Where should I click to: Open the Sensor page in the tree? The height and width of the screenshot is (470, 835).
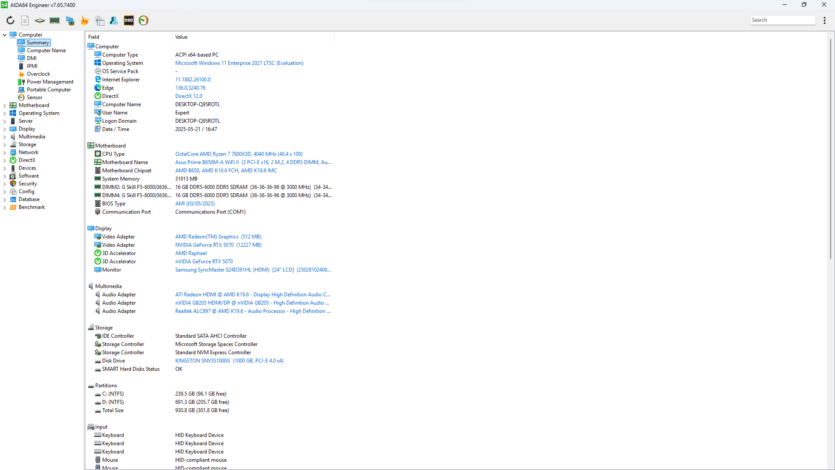35,97
